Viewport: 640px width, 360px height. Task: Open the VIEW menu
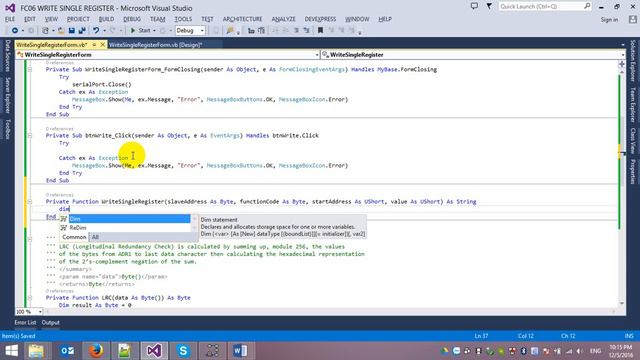[x=51, y=19]
